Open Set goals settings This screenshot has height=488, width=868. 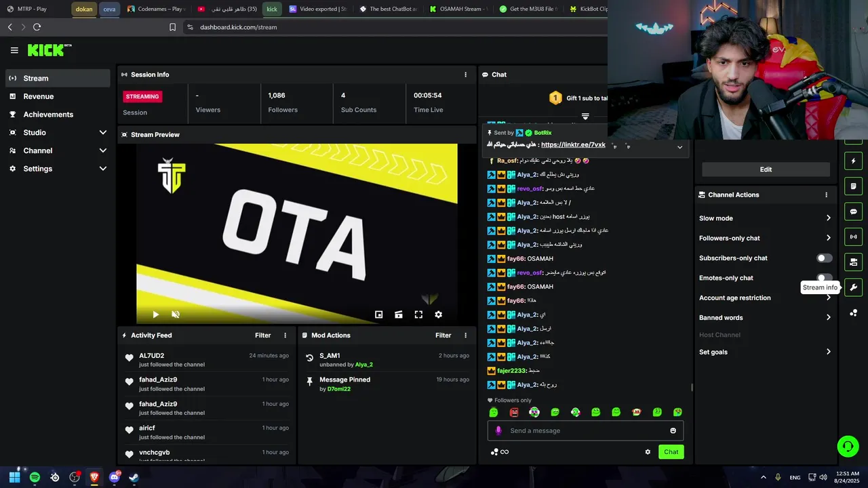click(x=765, y=352)
